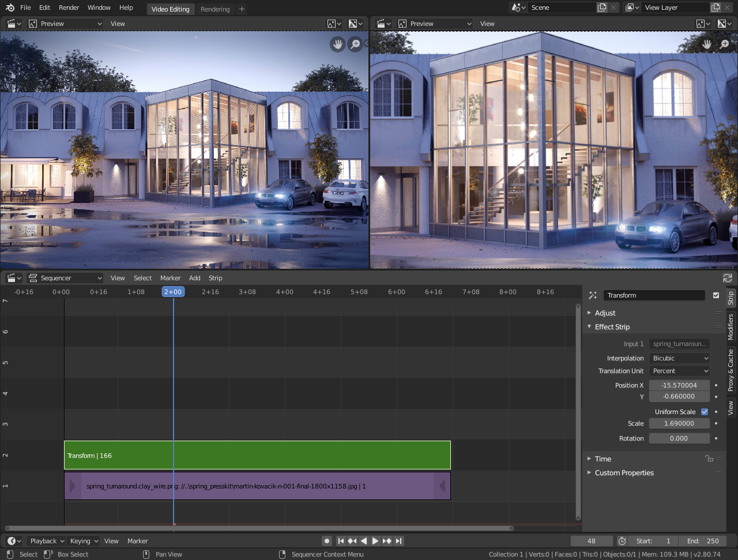
Task: Activate the zoom magnifier icon in right preview
Action: (x=725, y=44)
